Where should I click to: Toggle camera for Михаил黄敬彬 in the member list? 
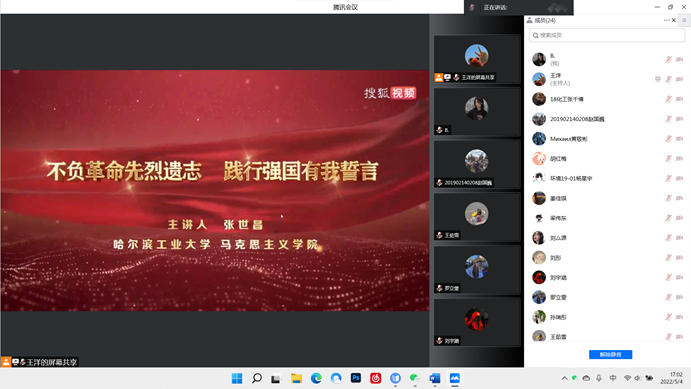(680, 139)
